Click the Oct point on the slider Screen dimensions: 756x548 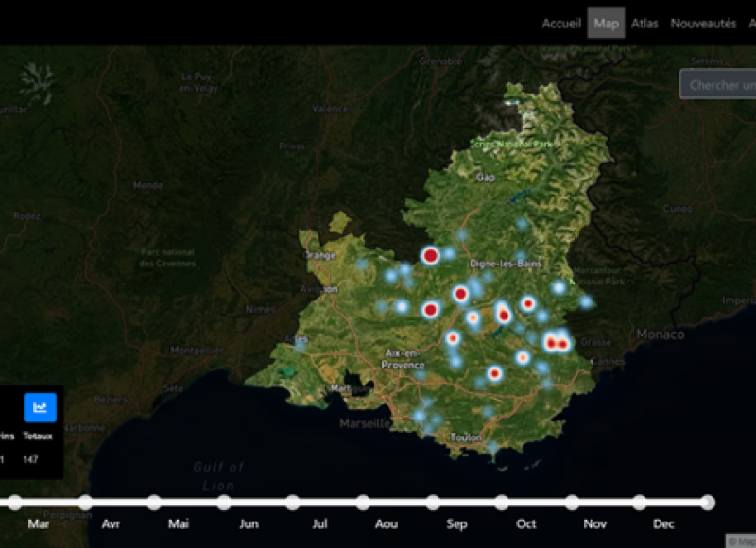tap(502, 503)
